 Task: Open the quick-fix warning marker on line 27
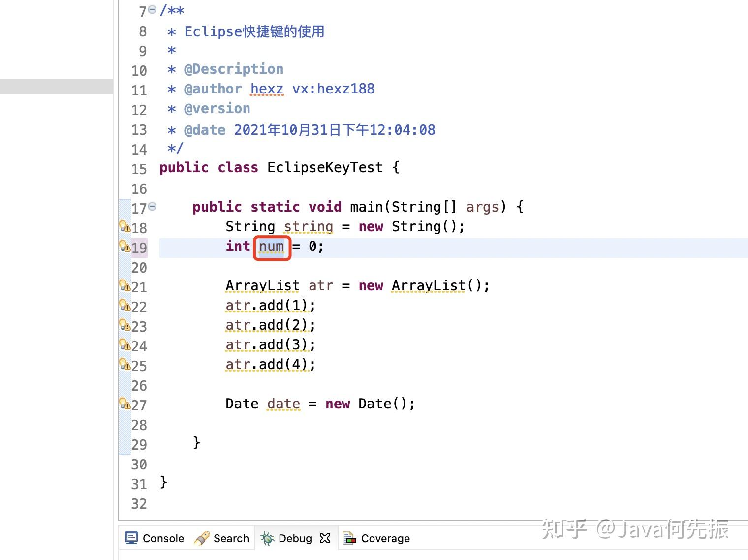click(x=125, y=404)
